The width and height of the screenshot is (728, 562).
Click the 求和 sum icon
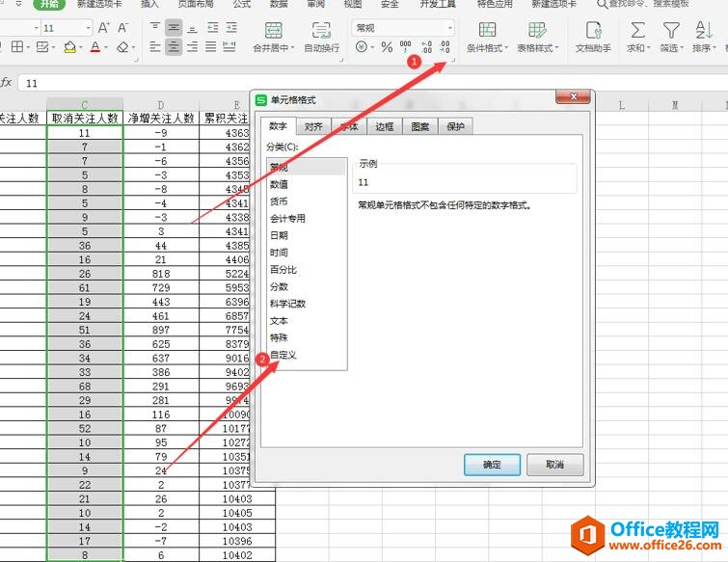pos(637,31)
